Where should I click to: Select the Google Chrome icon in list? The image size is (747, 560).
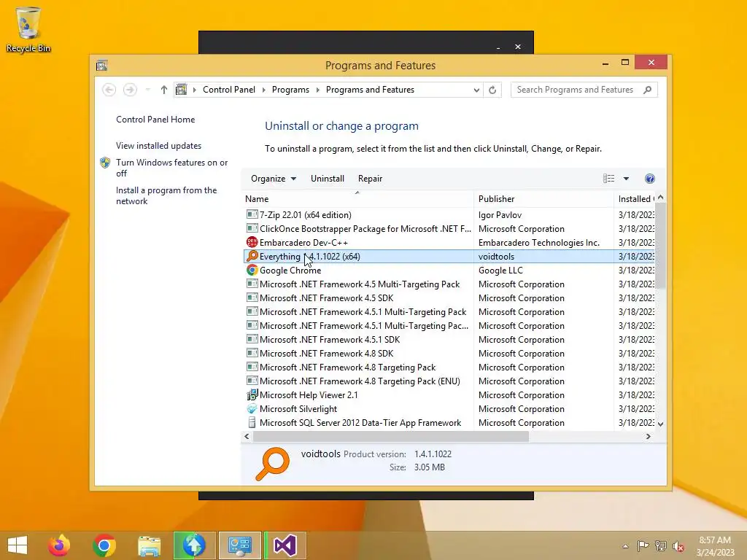252,270
